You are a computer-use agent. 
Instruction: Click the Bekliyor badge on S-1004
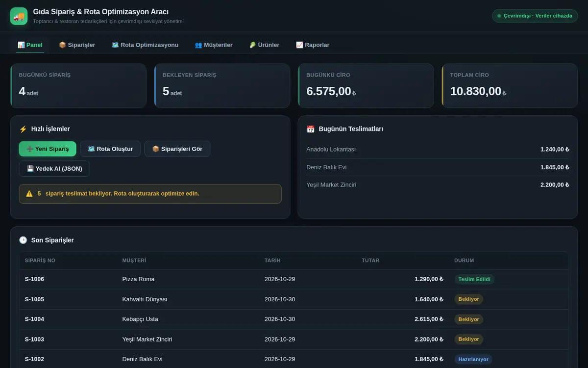coord(469,319)
